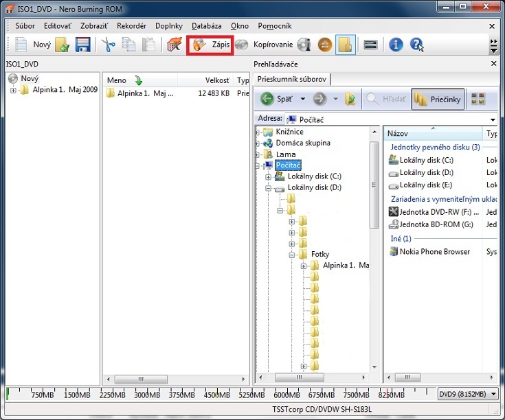
Task: Open the Doplnky menu
Action: pos(169,25)
